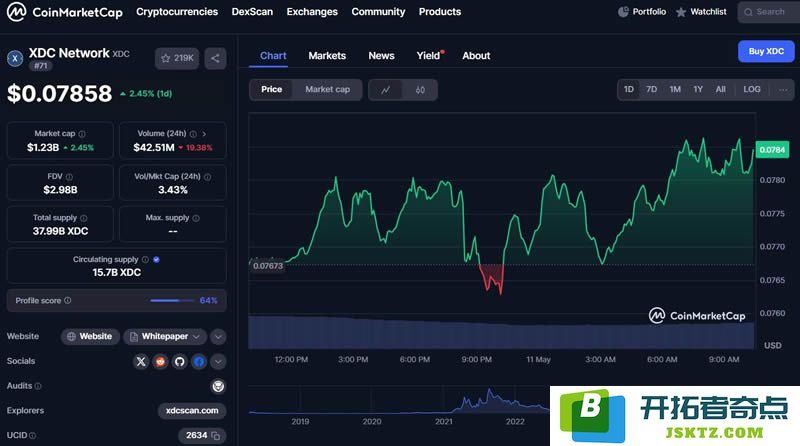This screenshot has width=800, height=446.
Task: Click the historical mini chart navigator
Action: [399, 401]
